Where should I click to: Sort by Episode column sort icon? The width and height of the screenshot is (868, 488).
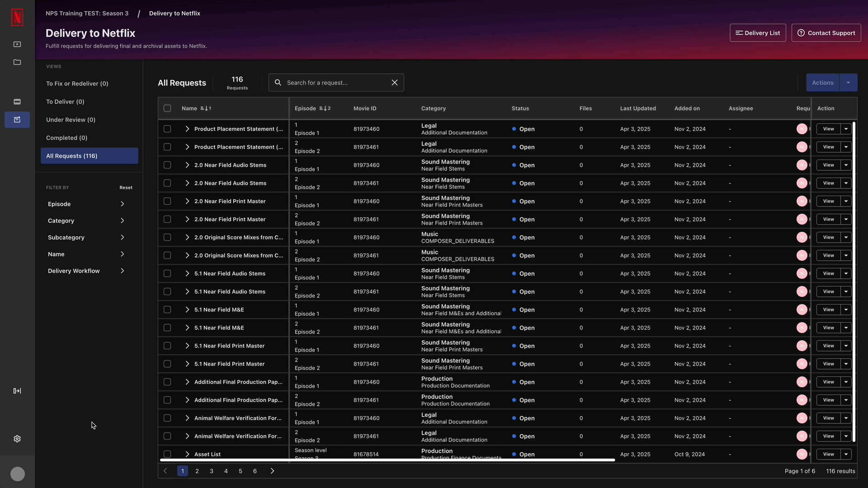pyautogui.click(x=325, y=108)
